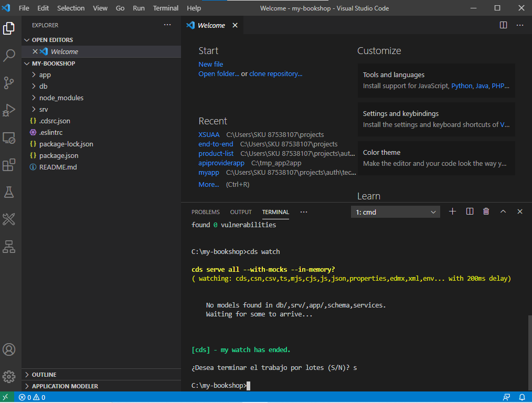This screenshot has height=403, width=532.
Task: Expand the node_modules folder
Action: pyautogui.click(x=61, y=98)
